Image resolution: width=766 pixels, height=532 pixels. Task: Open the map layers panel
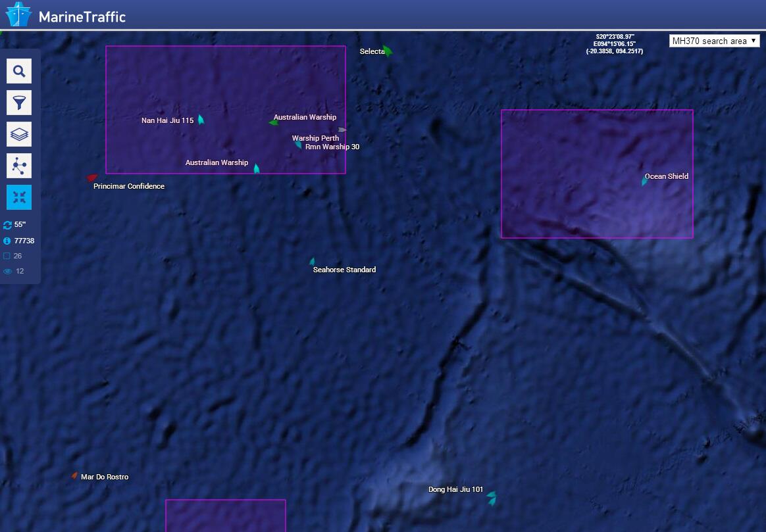tap(19, 134)
